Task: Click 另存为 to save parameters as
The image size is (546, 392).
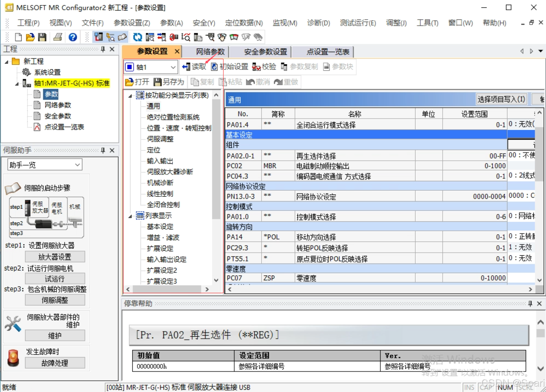Action: pos(169,82)
